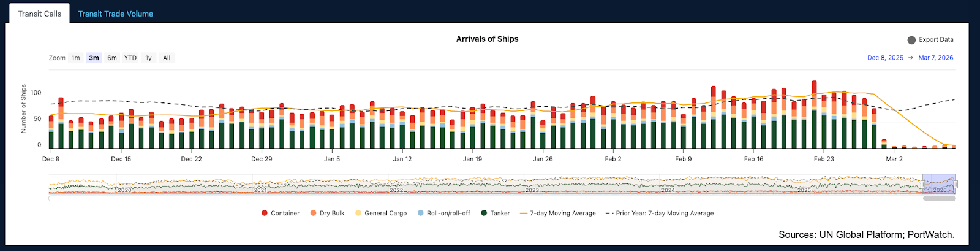Click the navigator's left range handle
The image size is (980, 251).
point(923,184)
